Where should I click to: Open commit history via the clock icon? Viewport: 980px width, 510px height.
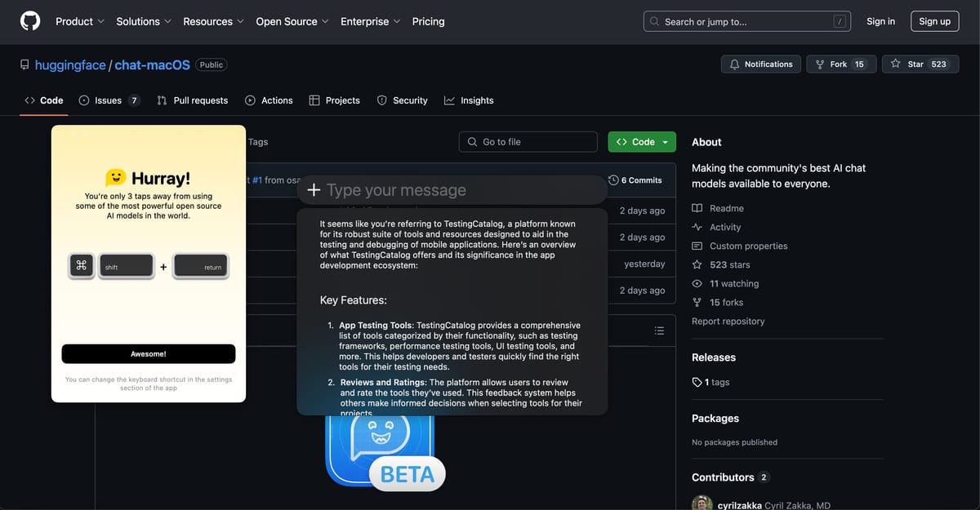tap(613, 180)
